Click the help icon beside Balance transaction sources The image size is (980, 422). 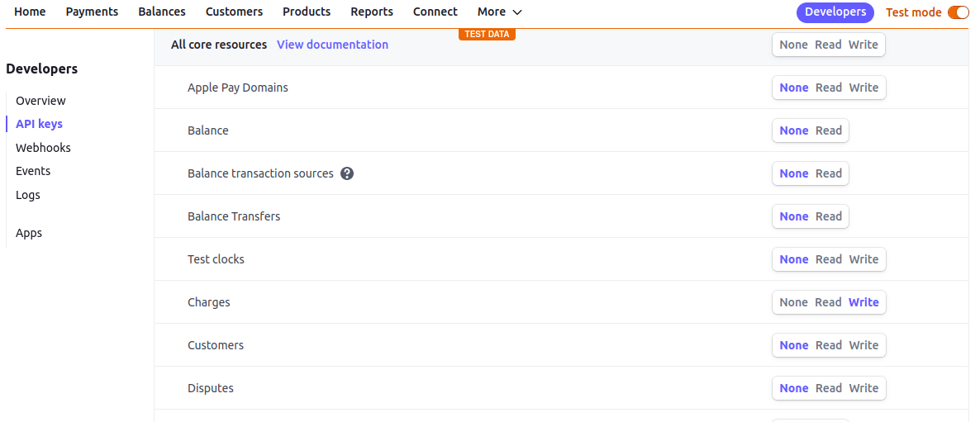348,173
